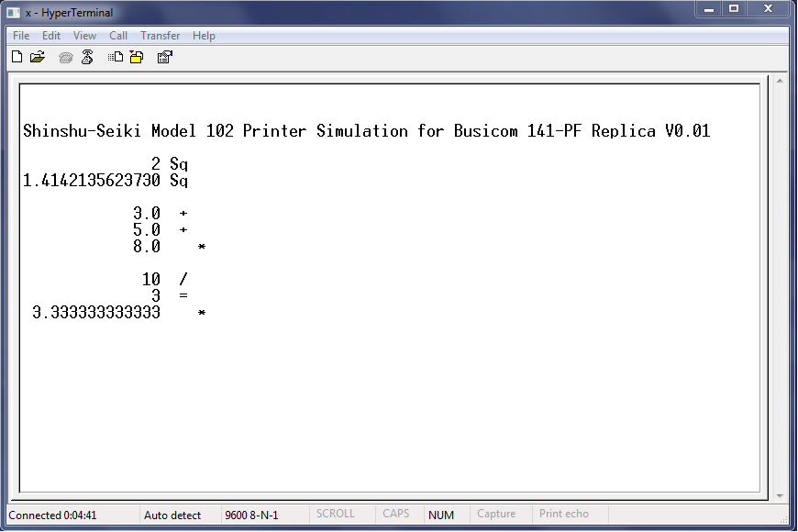This screenshot has height=532, width=798.
Task: Click the '3.0' entry line
Action: pos(147,214)
